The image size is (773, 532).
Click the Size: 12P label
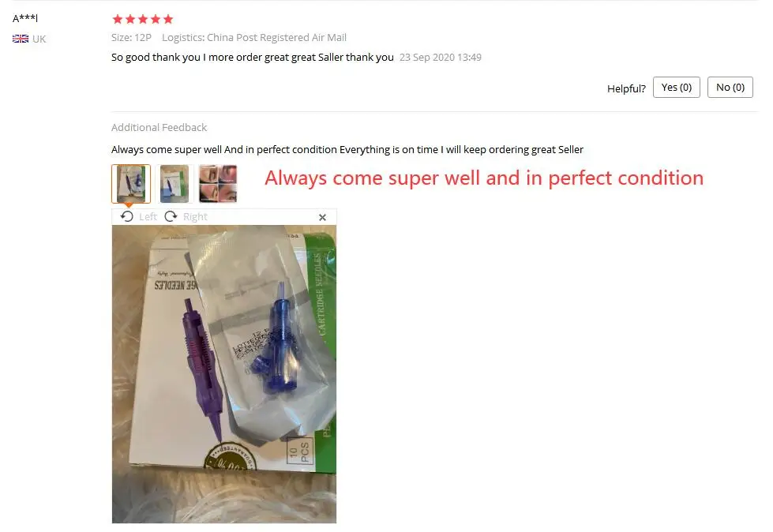coord(131,37)
